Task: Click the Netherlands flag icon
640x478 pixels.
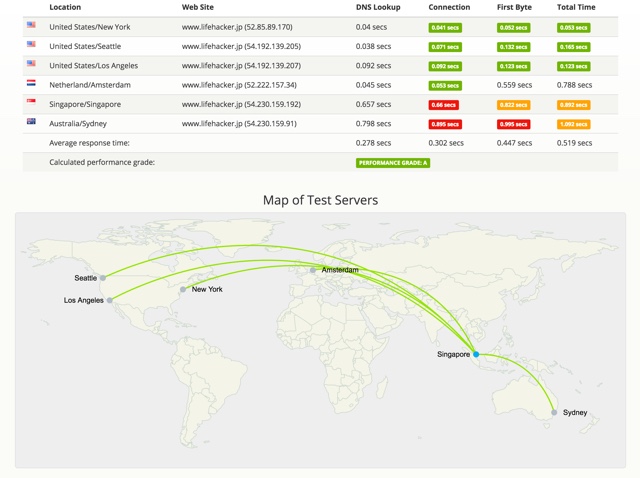Action: pyautogui.click(x=31, y=84)
